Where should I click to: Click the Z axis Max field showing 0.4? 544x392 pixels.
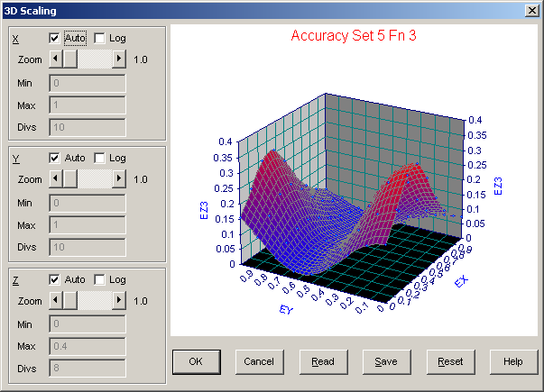pos(88,346)
